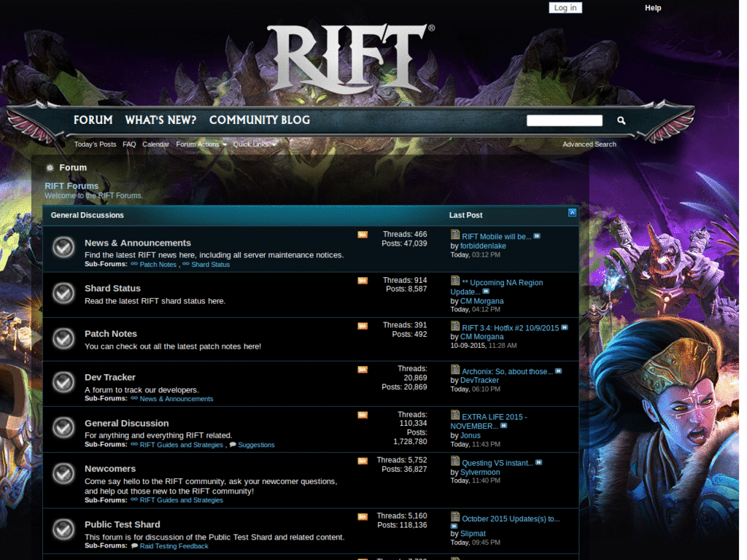
Task: Open the COMMUNITY BLOG tab
Action: 260,120
